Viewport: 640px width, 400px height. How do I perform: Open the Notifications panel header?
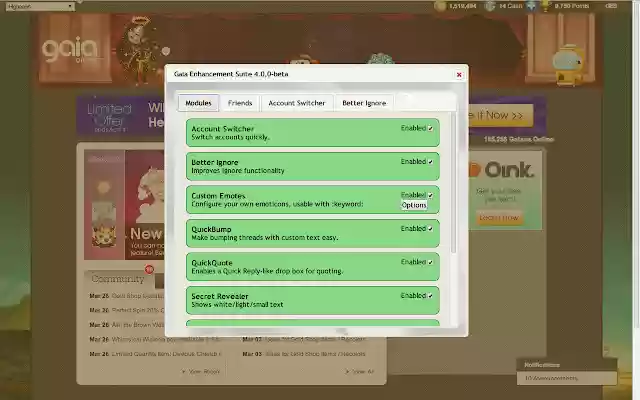pos(567,365)
